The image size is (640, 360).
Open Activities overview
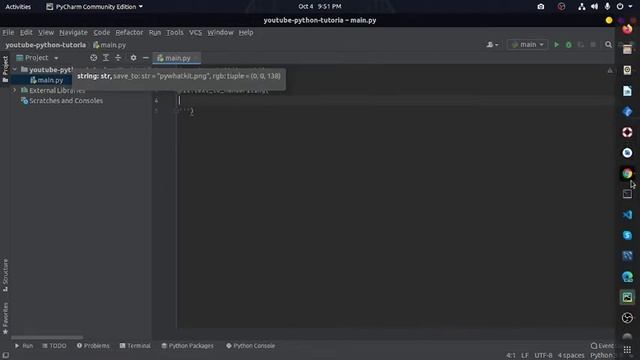coord(18,7)
